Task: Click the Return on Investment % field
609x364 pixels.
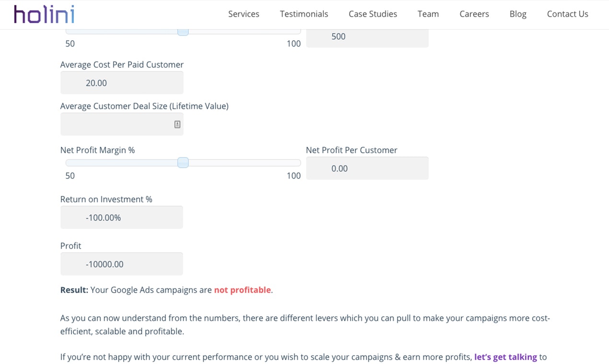Action: (x=122, y=217)
